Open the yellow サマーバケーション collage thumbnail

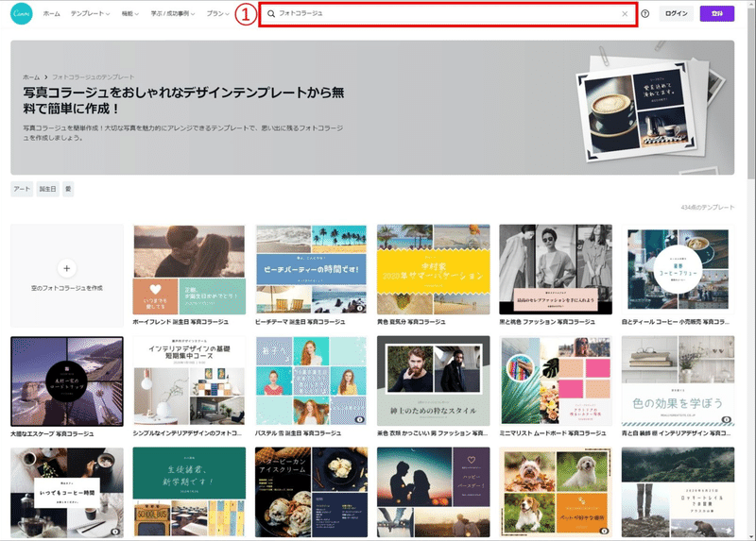pyautogui.click(x=434, y=270)
